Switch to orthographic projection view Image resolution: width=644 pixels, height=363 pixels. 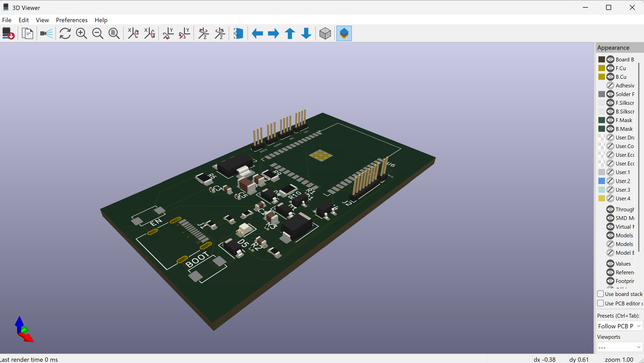click(x=325, y=33)
